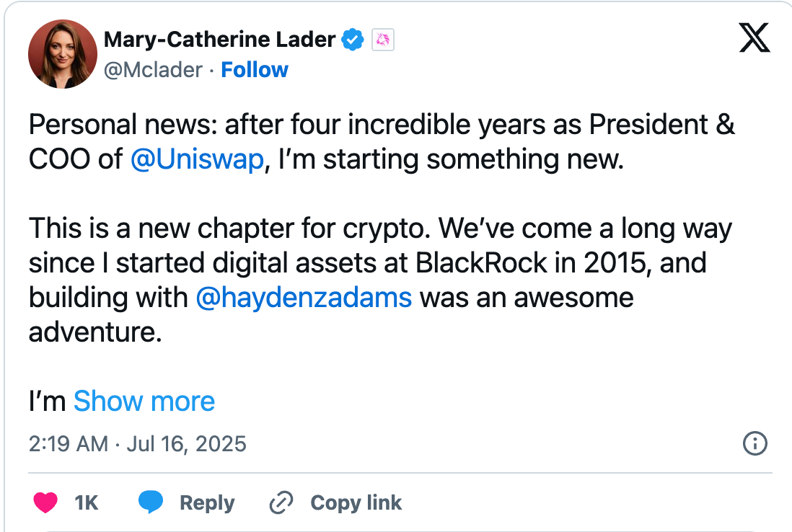Click the 2:19 AM Jul 16, 2025 timestamp
Viewport: 792px width, 532px height.
138,443
